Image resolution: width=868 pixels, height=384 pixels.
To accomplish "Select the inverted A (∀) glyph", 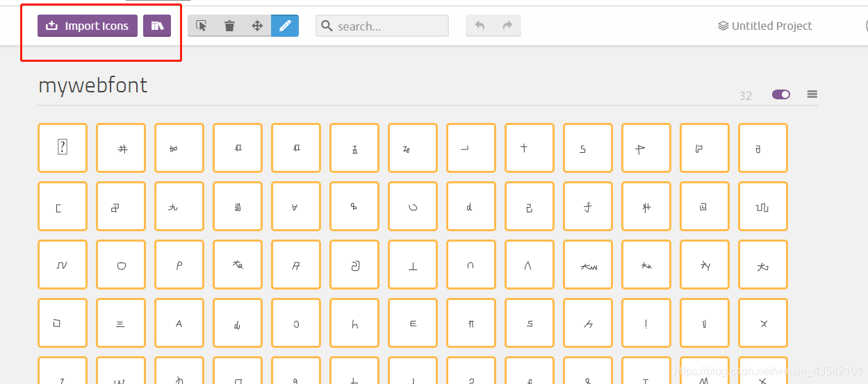I will point(296,206).
